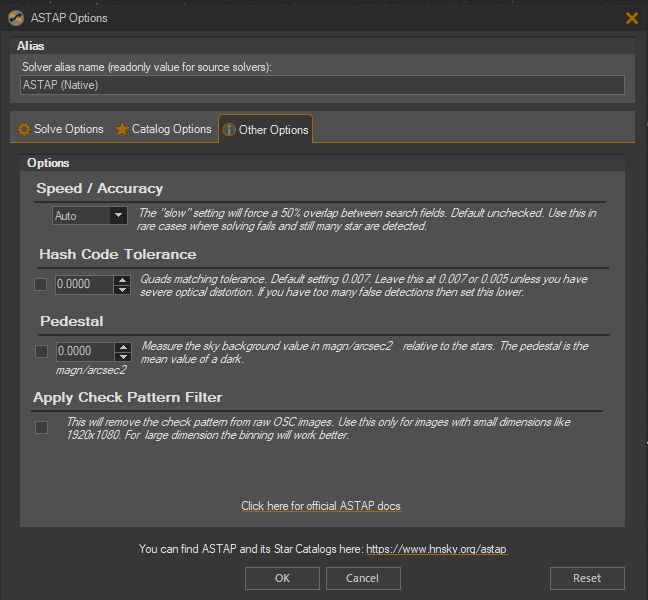This screenshot has width=648, height=600.
Task: Toggle Apply Check Pattern Filter checkbox
Action: point(41,427)
